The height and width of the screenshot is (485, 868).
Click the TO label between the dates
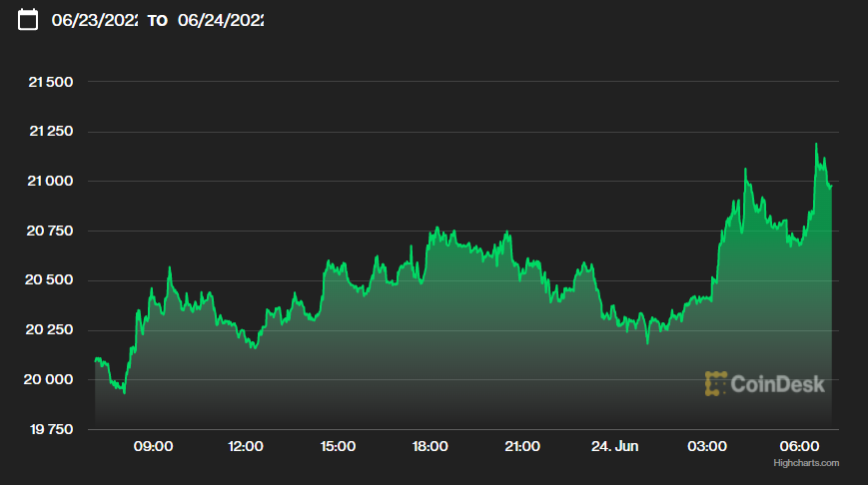(157, 21)
